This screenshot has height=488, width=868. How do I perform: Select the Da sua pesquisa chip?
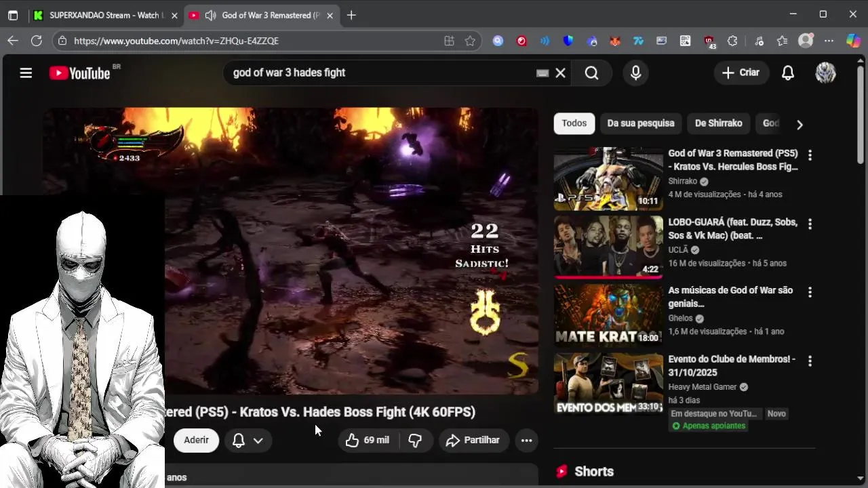641,123
